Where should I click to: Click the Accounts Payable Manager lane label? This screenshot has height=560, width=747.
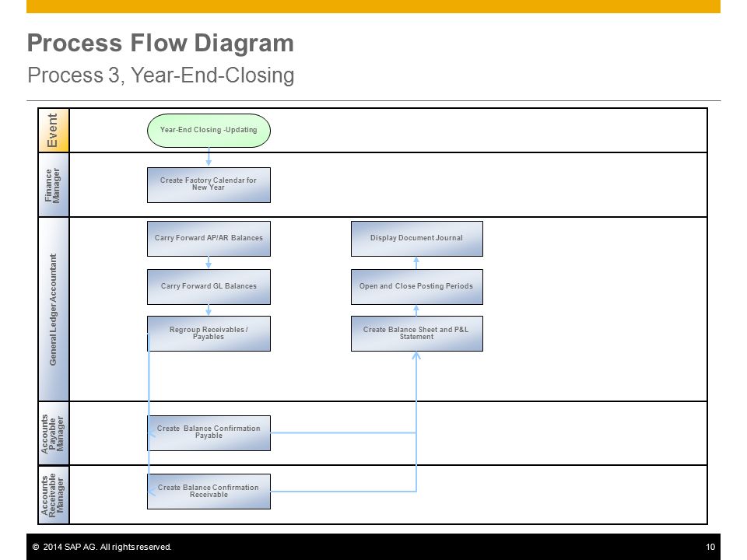54,433
